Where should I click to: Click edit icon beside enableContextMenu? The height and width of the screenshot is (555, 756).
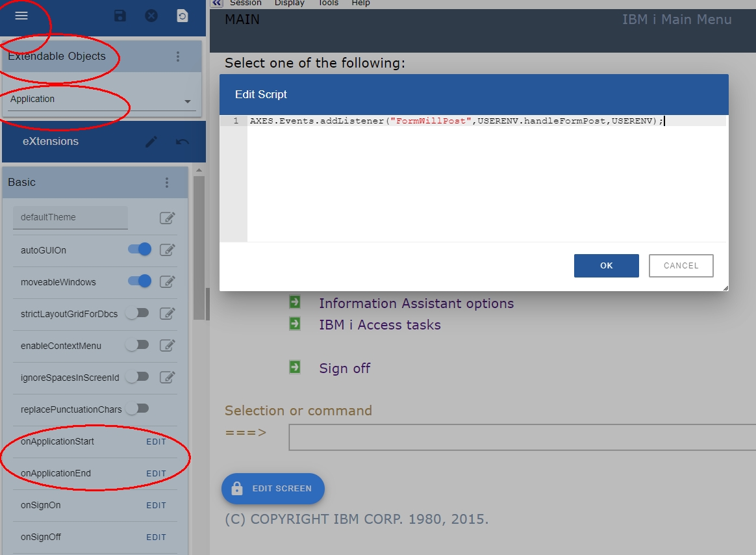point(167,345)
